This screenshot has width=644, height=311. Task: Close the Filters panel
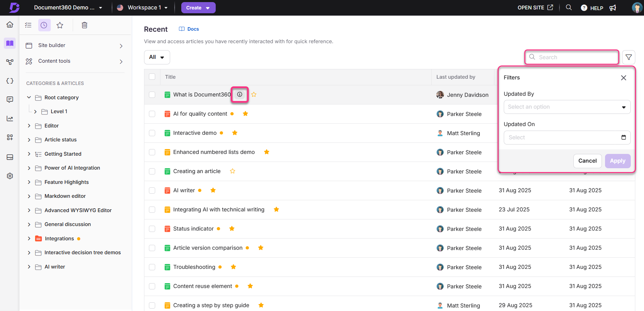623,78
